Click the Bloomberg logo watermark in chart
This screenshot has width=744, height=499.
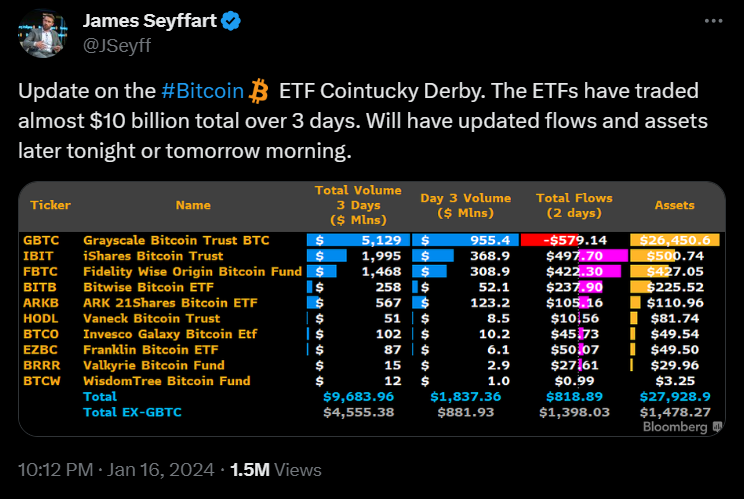(685, 427)
